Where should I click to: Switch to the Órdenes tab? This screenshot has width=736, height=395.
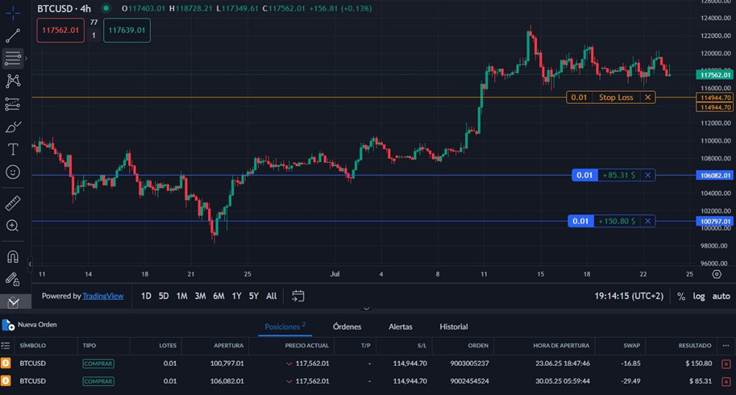click(x=347, y=327)
